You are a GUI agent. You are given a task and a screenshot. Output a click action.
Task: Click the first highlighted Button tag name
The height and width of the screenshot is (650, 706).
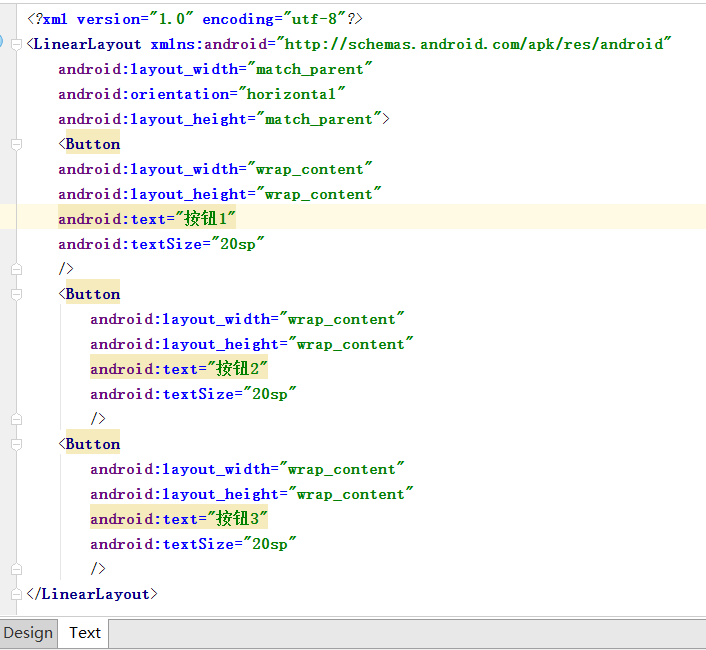pos(93,144)
